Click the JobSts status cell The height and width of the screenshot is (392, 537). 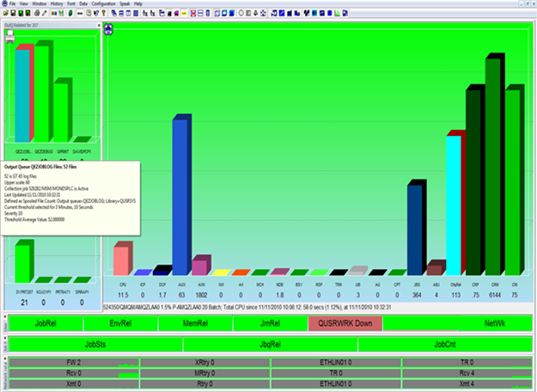(96, 344)
